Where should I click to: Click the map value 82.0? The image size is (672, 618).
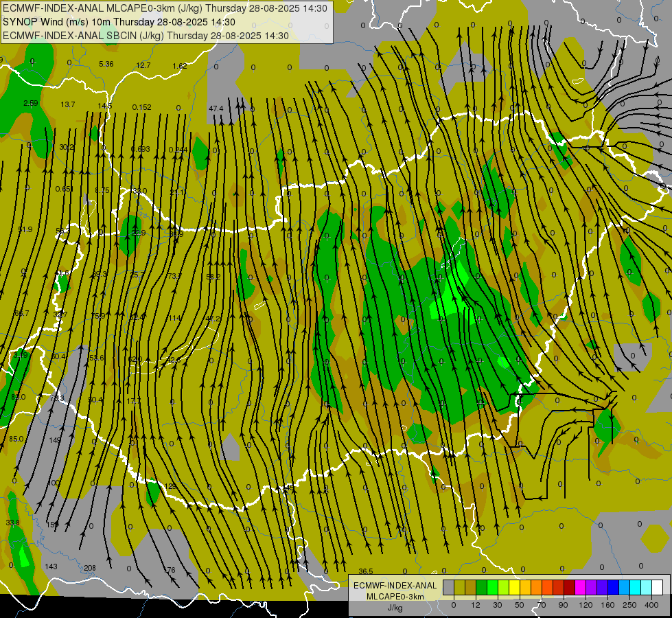pyautogui.click(x=19, y=397)
